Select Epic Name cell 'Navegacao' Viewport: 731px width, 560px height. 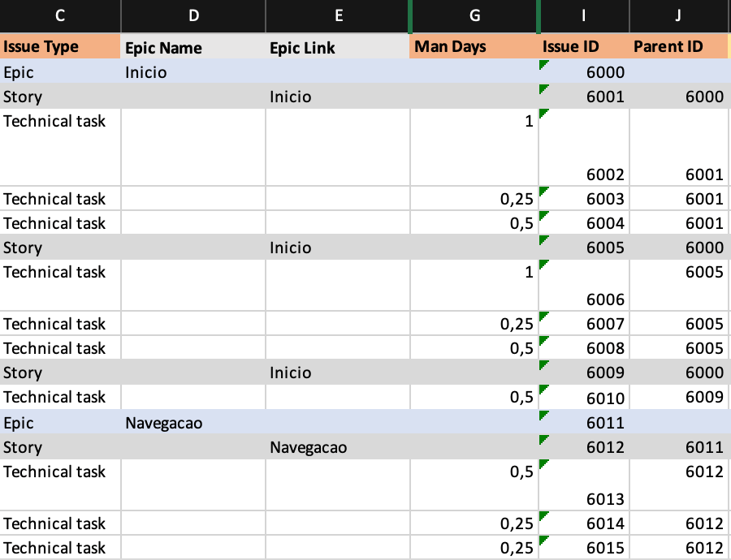pyautogui.click(x=193, y=423)
